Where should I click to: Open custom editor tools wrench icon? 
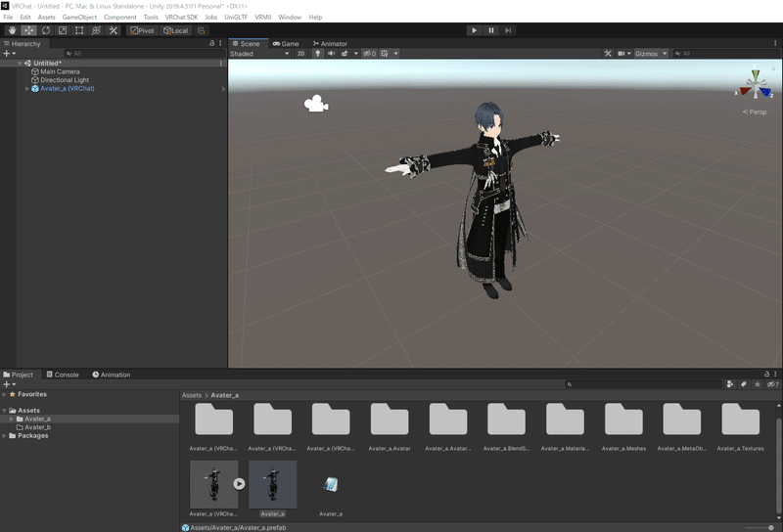(x=114, y=30)
